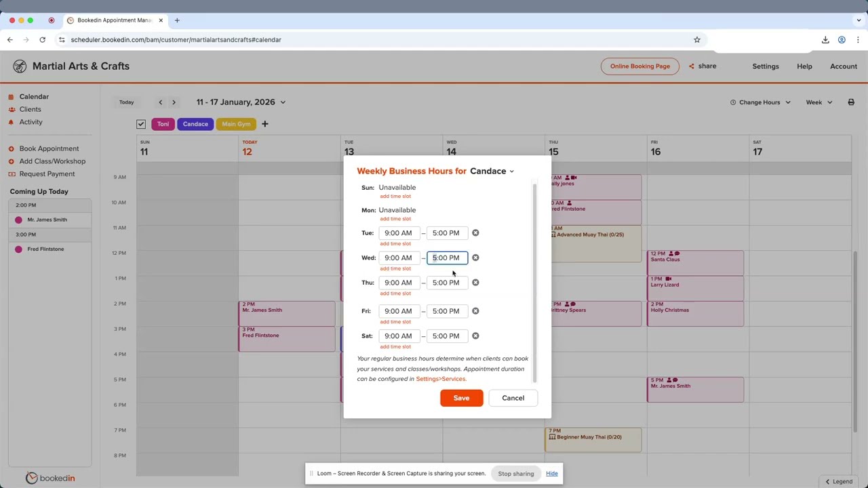This screenshot has width=868, height=488.
Task: Click the share link
Action: [x=703, y=66]
